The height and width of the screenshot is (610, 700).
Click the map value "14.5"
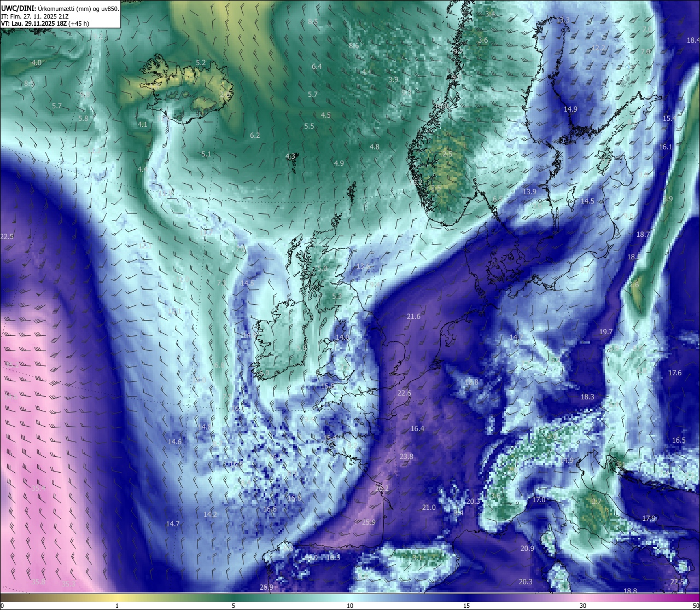tap(587, 201)
